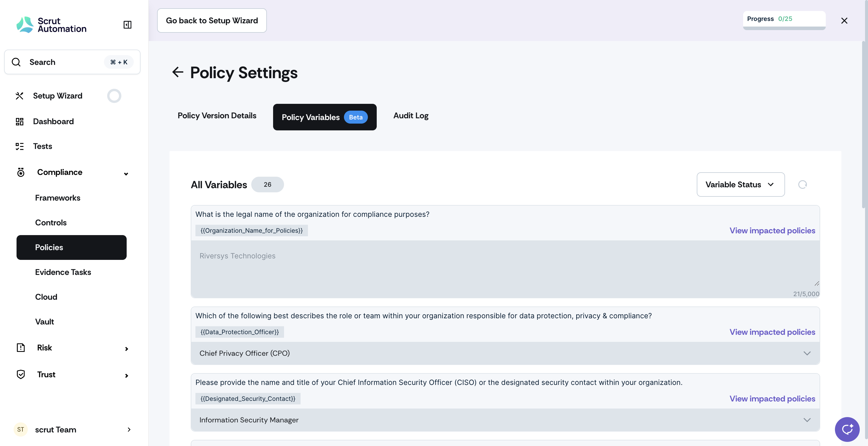The width and height of the screenshot is (868, 446).
Task: Click the Beta badge on Policy Variables
Action: [x=355, y=117]
